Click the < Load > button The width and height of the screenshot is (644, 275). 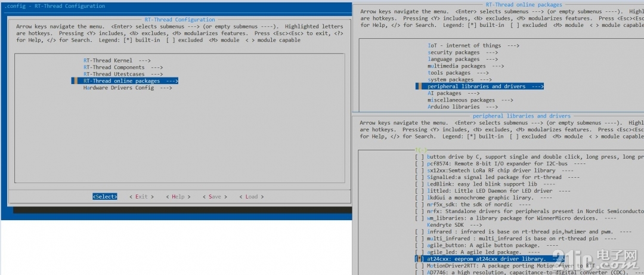point(252,196)
